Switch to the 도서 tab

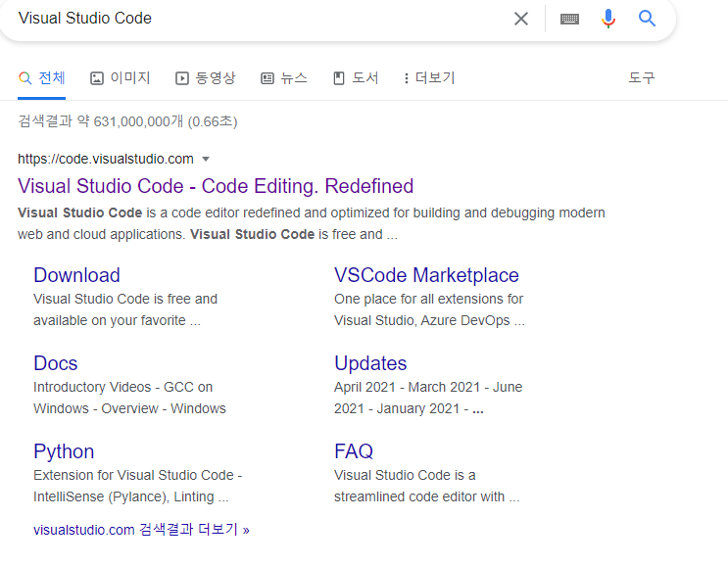[x=356, y=78]
